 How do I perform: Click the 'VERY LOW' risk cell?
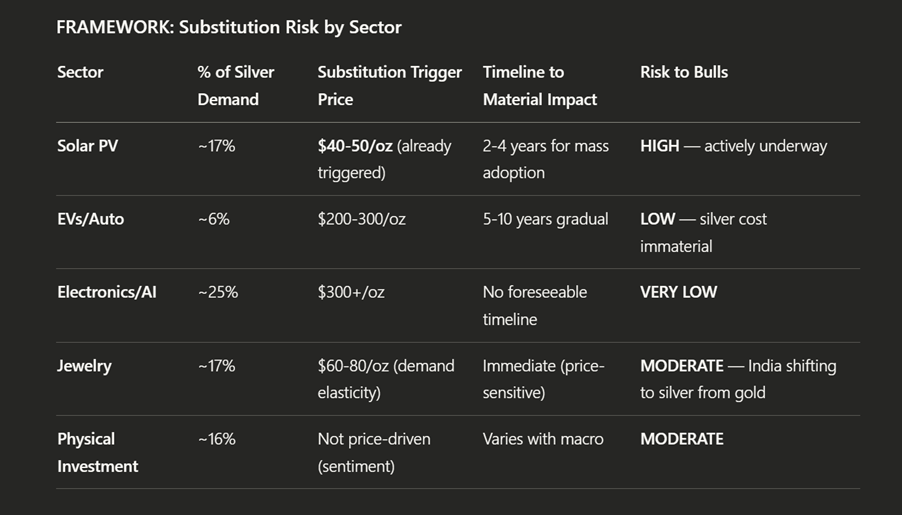click(x=679, y=292)
